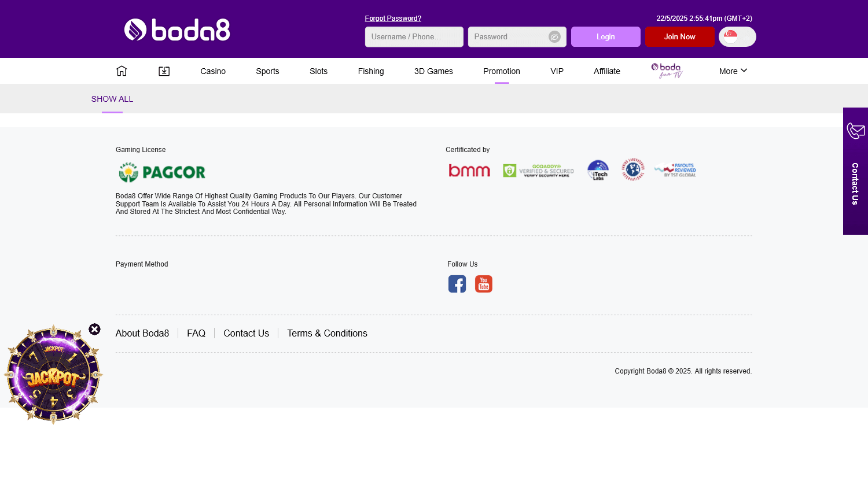This screenshot has width=868, height=488.
Task: Select the Promotion menu item
Action: tap(502, 71)
